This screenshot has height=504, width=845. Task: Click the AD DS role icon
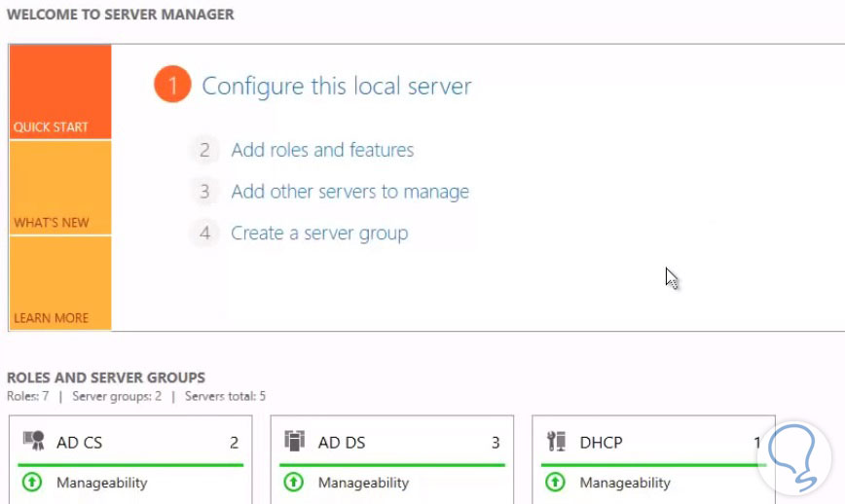pos(295,442)
